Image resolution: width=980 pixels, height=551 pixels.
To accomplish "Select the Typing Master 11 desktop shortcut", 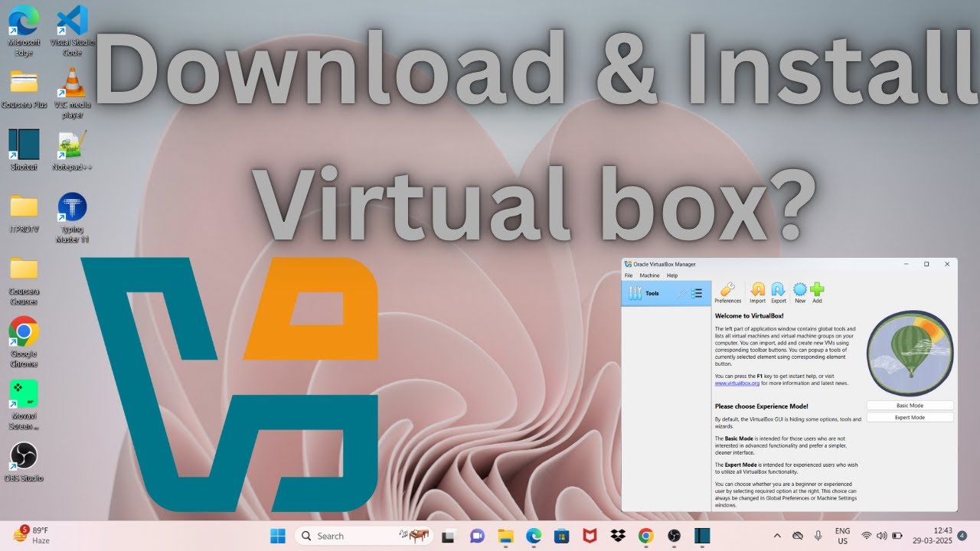I will click(x=72, y=217).
